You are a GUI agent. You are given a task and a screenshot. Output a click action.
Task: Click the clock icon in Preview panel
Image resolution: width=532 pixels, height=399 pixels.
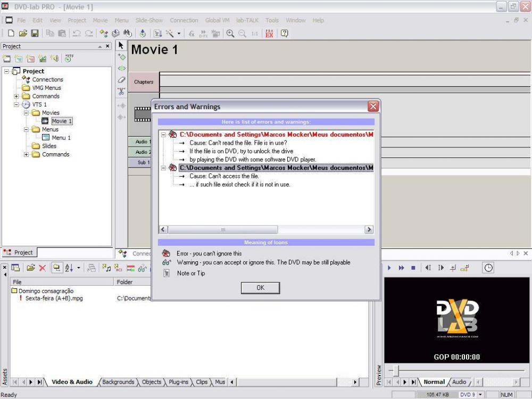pos(488,268)
